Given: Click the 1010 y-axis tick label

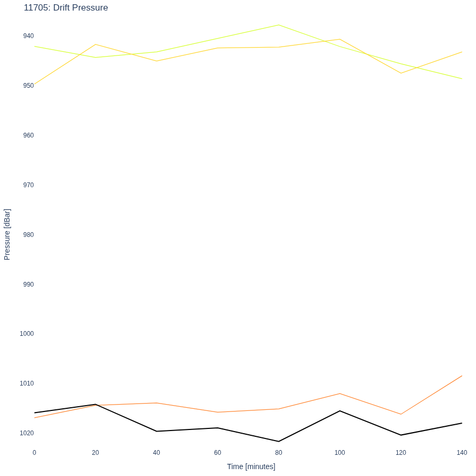Looking at the screenshot, I should (x=27, y=383).
